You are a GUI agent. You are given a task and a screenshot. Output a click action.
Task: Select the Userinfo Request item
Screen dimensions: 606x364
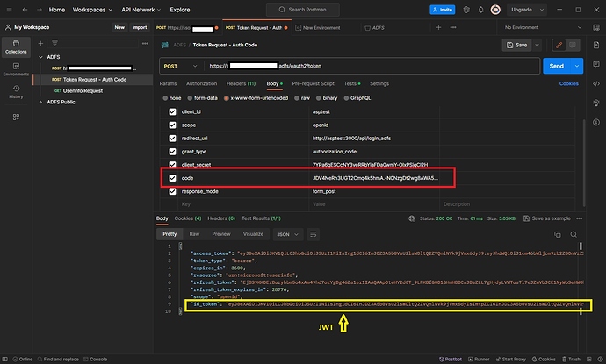(83, 90)
